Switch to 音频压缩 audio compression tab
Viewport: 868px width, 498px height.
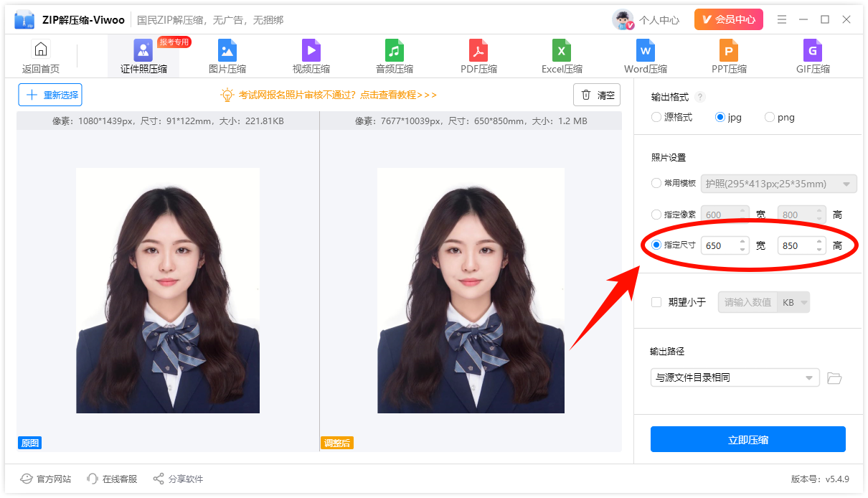click(x=395, y=57)
